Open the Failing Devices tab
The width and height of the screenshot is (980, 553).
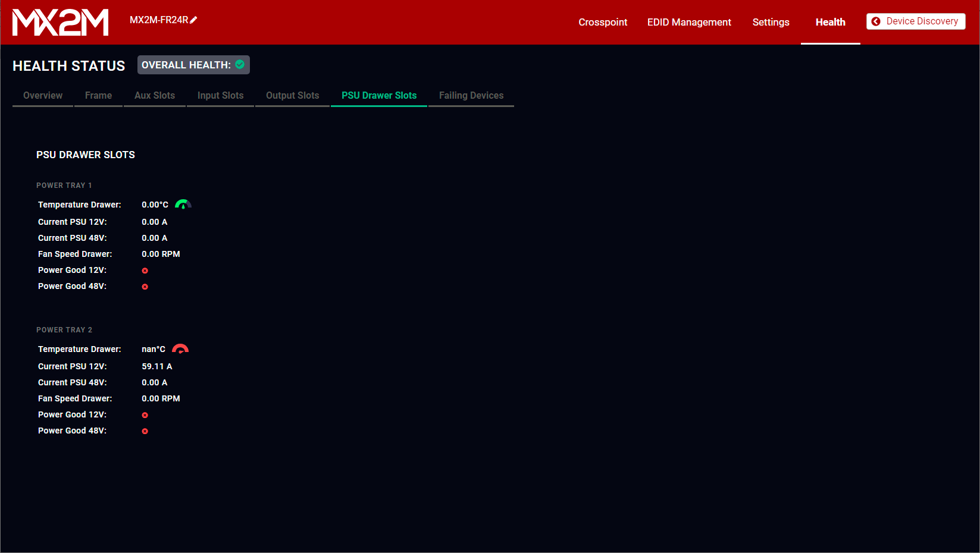(471, 95)
